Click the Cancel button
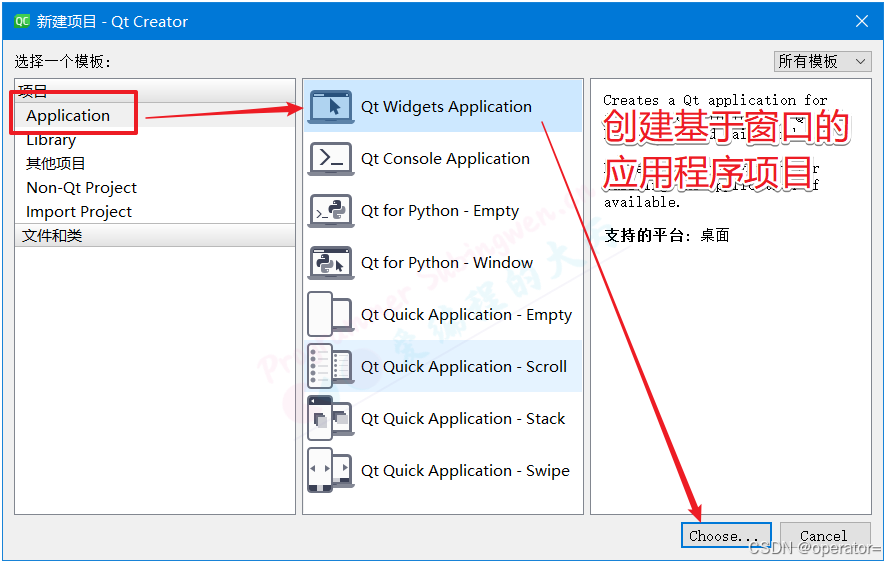885x563 pixels. click(825, 535)
